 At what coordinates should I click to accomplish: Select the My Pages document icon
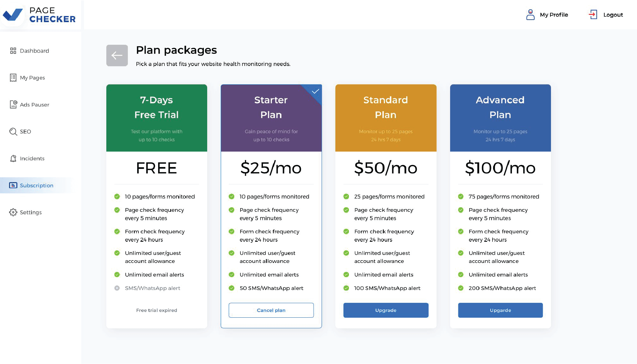pyautogui.click(x=13, y=78)
